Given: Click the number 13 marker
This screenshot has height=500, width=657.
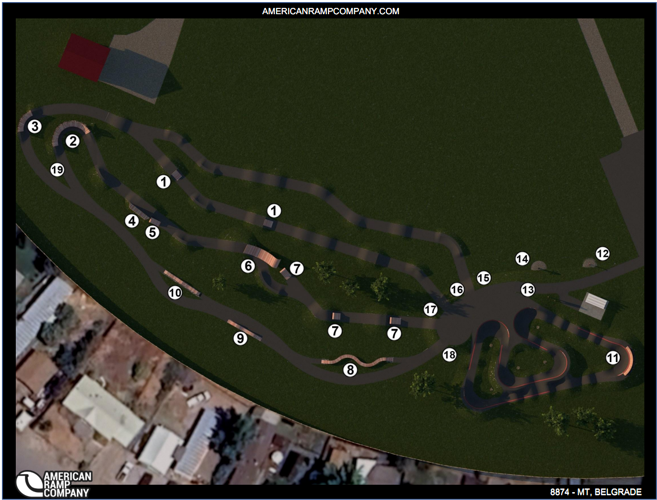Looking at the screenshot, I should coord(527,289).
